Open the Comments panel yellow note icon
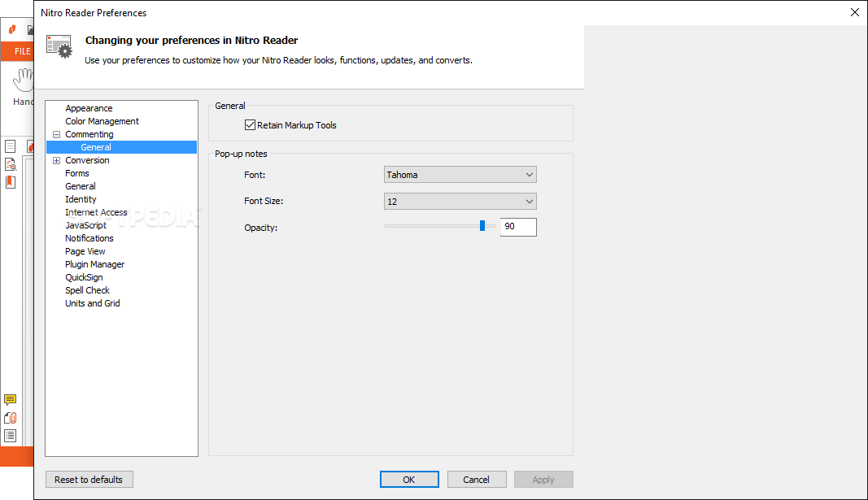 (10, 400)
